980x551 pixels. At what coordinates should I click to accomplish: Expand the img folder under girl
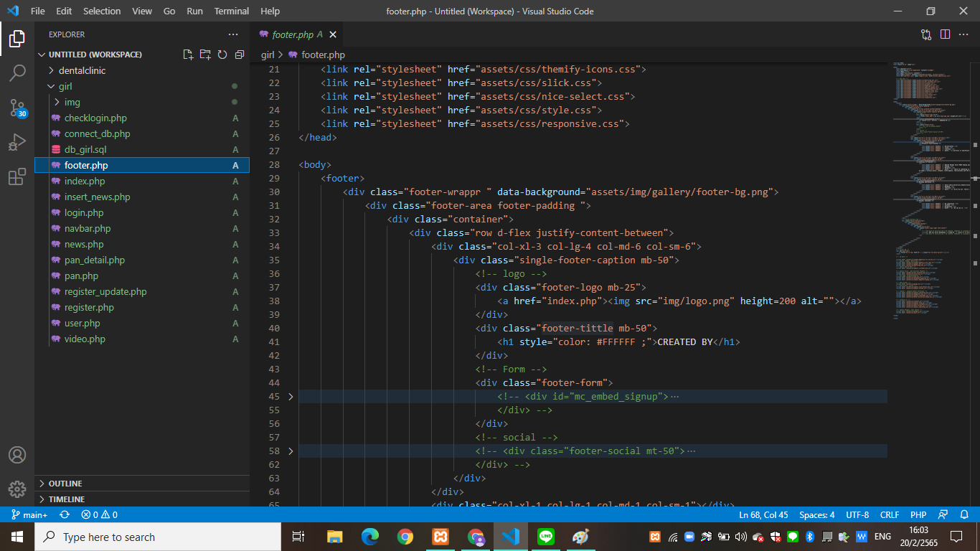click(x=72, y=102)
